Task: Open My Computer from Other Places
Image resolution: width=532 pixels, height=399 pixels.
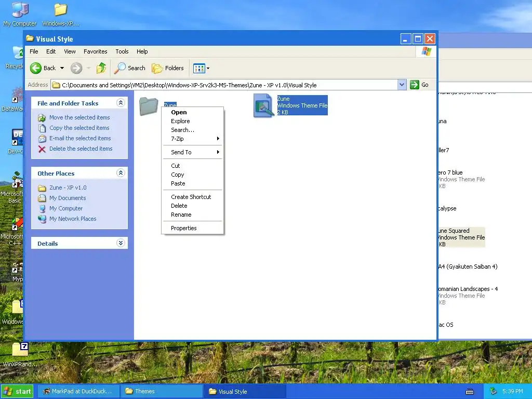Action: (x=66, y=208)
